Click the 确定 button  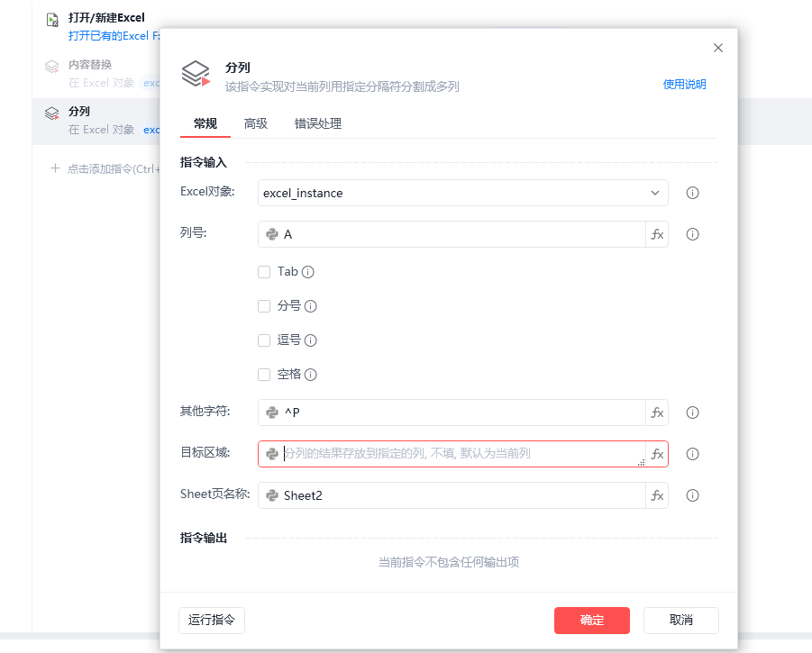(592, 621)
